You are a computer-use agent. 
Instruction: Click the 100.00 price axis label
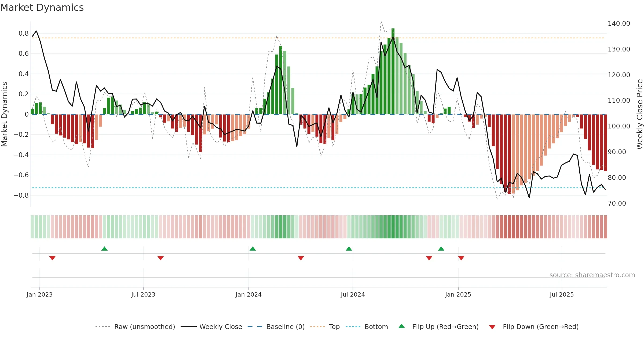[619, 126]
